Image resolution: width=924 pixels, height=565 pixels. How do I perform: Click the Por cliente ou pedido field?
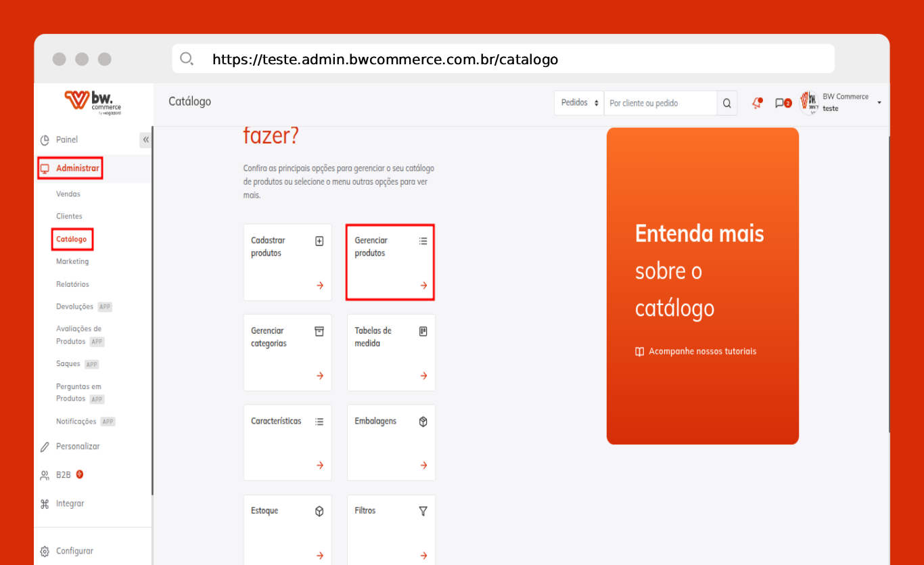tap(660, 103)
